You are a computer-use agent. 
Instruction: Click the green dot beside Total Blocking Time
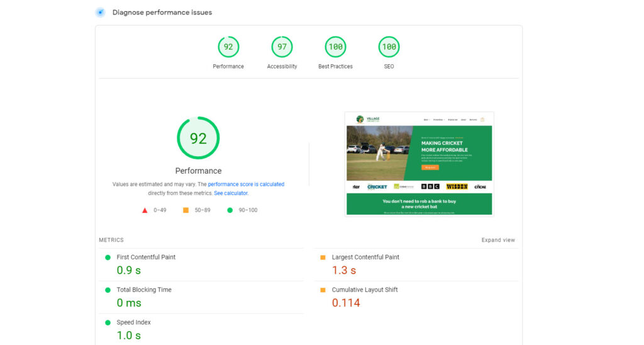108,290
